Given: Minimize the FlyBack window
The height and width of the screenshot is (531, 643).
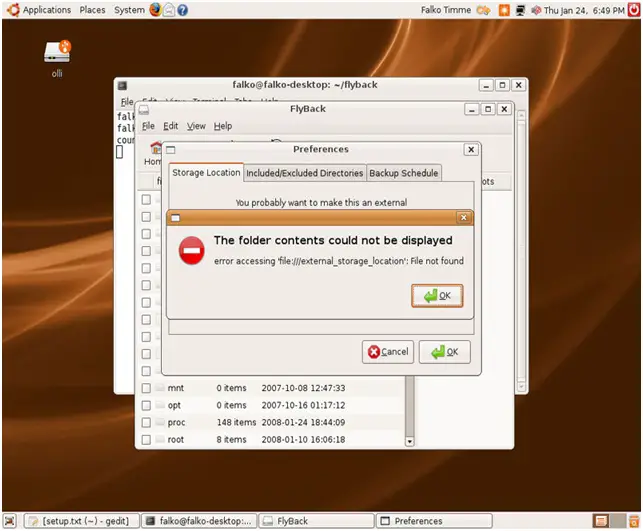Looking at the screenshot, I should coord(472,109).
